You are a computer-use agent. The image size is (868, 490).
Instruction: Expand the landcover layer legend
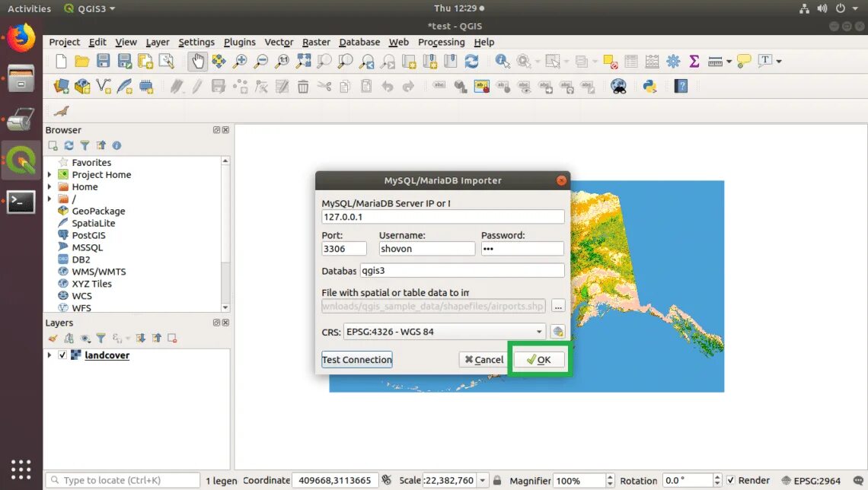pyautogui.click(x=49, y=355)
